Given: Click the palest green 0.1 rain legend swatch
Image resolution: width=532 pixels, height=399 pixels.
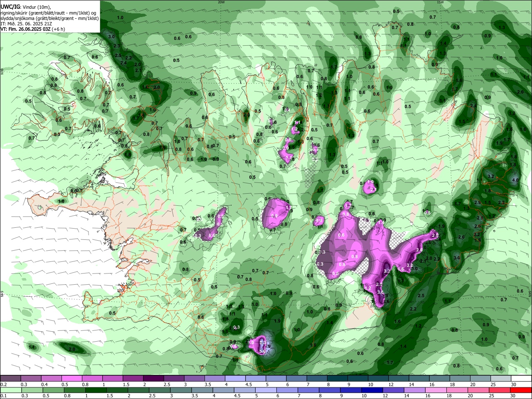Looking at the screenshot, I should (x=10, y=390).
